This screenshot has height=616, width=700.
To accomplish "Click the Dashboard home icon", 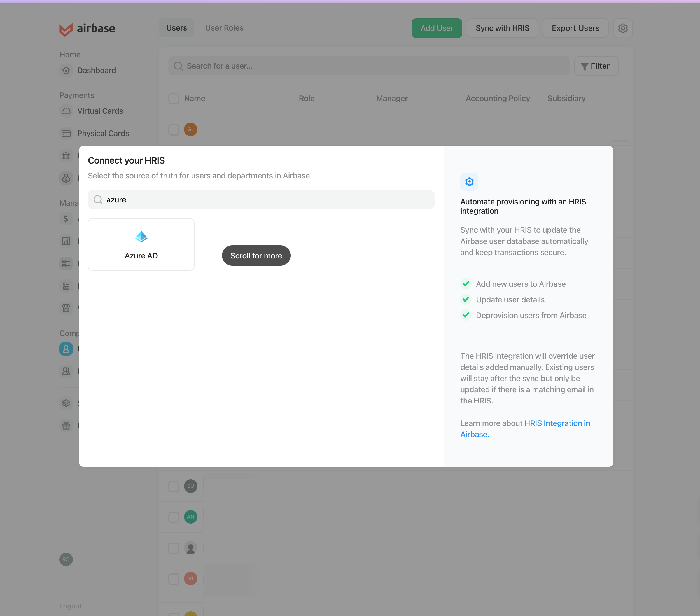I will (66, 70).
